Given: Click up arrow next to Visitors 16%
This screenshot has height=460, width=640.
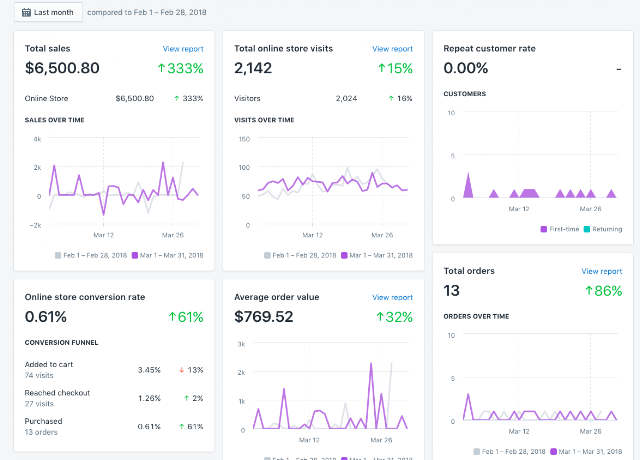Looking at the screenshot, I should (x=391, y=98).
